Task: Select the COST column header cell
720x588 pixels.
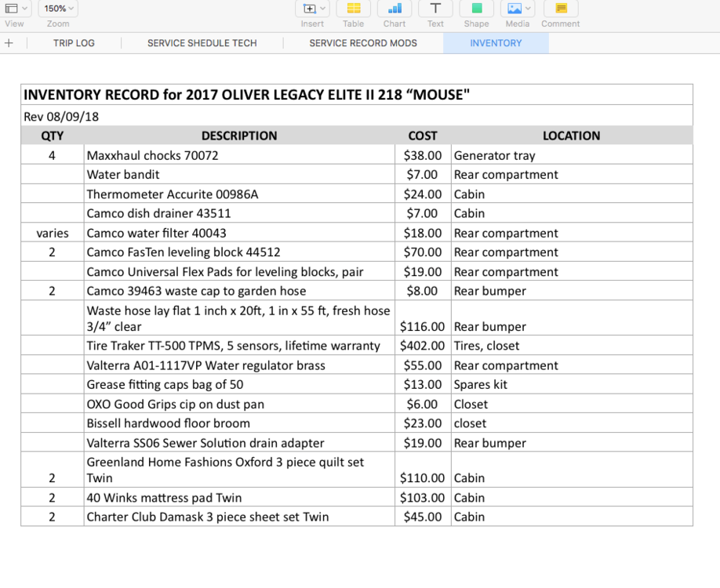Action: click(423, 136)
